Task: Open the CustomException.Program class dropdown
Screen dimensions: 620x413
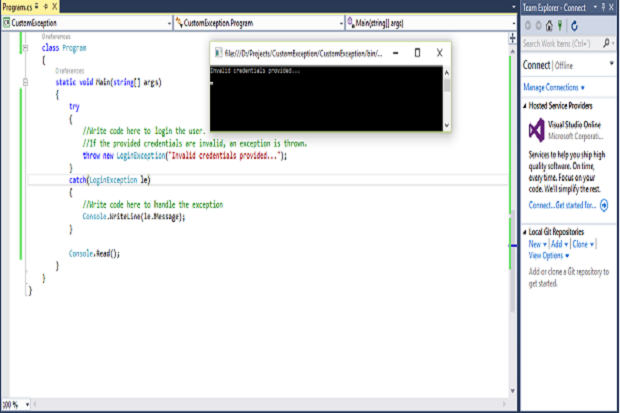Action: click(341, 23)
